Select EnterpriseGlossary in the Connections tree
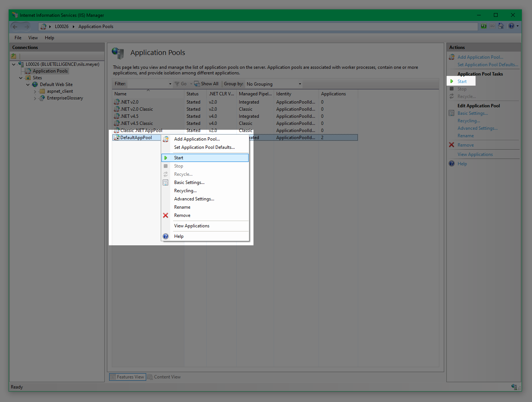This screenshot has width=532, height=402. tap(65, 98)
